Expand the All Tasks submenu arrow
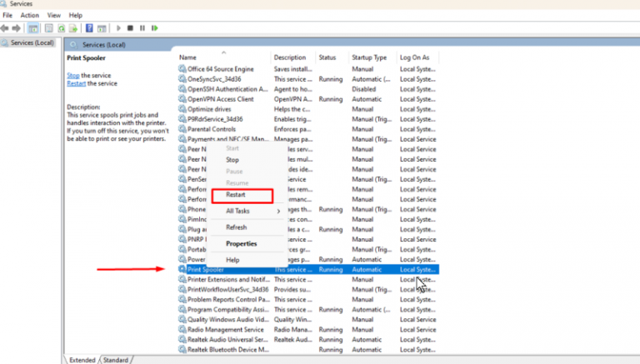640x364 pixels. pos(278,211)
